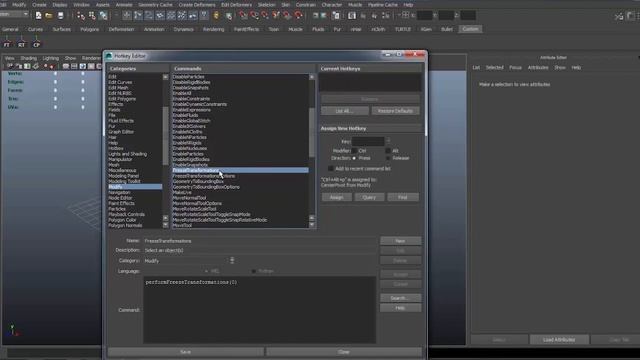
Task: Click the Categories list scrollbar
Action: tap(165, 135)
